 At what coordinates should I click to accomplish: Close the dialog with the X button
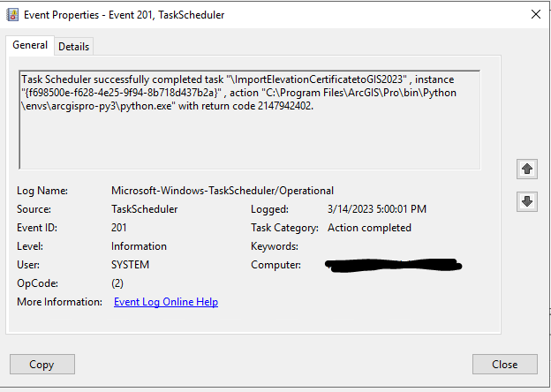click(534, 14)
